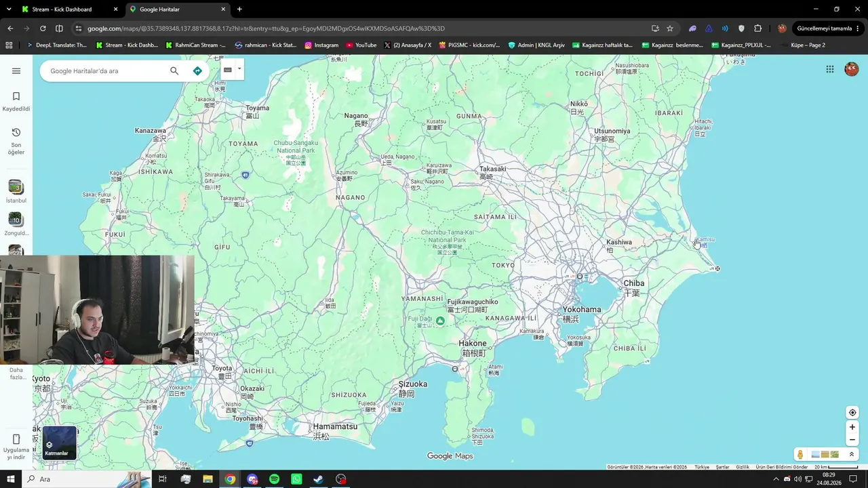Open Spotify from the taskbar
The width and height of the screenshot is (868, 488).
click(x=274, y=479)
